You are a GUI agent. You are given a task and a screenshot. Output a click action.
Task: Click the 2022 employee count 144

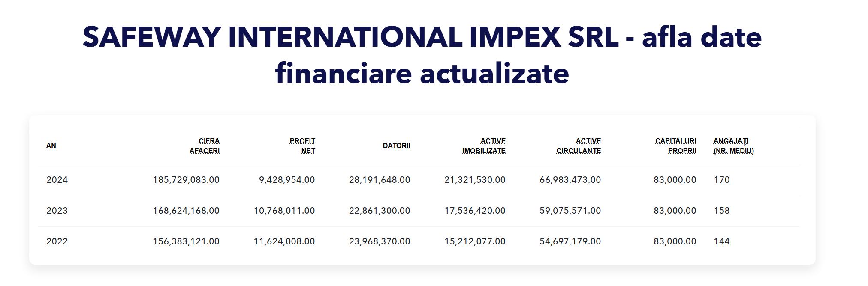[x=721, y=241]
